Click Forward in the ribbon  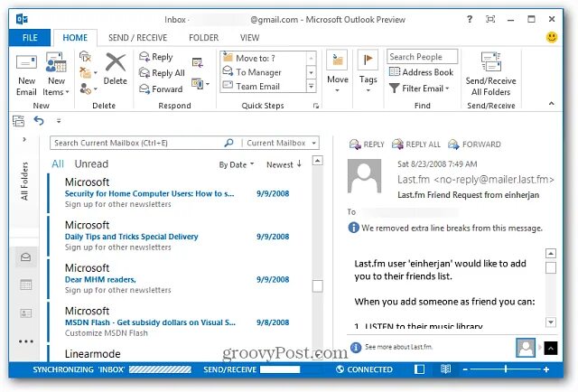161,89
